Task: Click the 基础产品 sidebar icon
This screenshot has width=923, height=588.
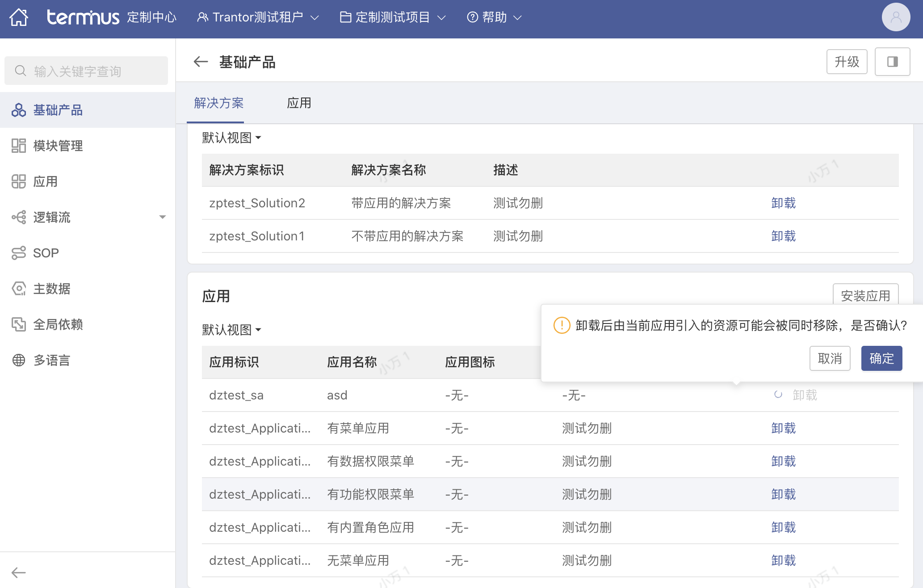Action: point(18,110)
